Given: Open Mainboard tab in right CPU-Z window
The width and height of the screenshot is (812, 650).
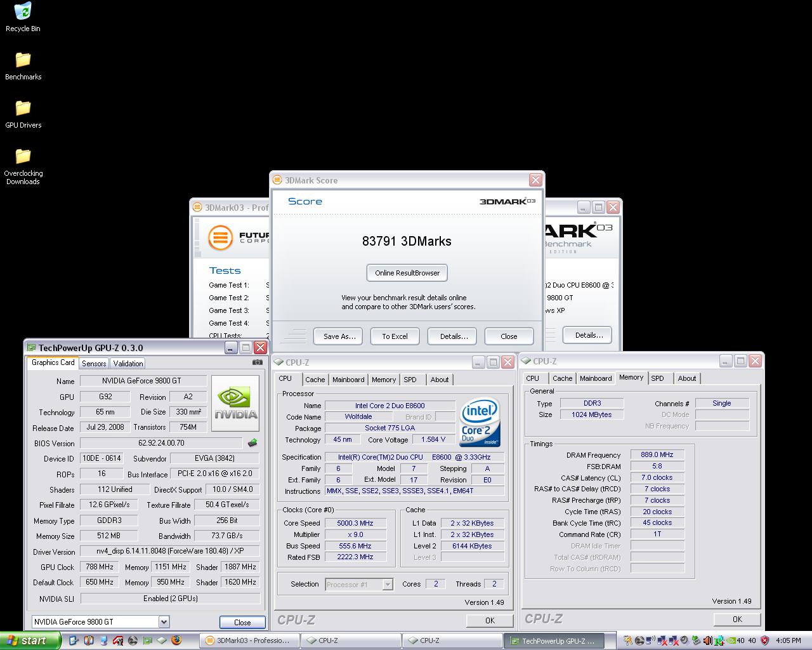Looking at the screenshot, I should (596, 378).
